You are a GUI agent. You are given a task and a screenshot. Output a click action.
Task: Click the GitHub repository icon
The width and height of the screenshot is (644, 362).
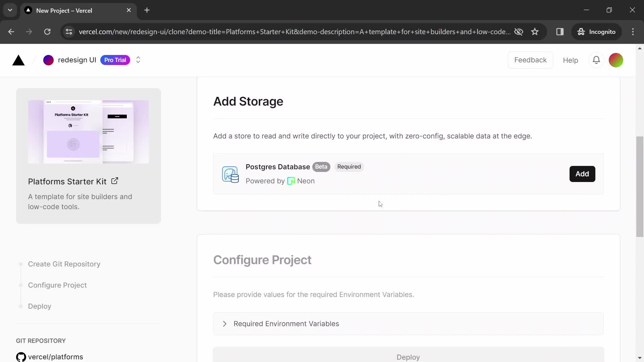click(x=21, y=357)
